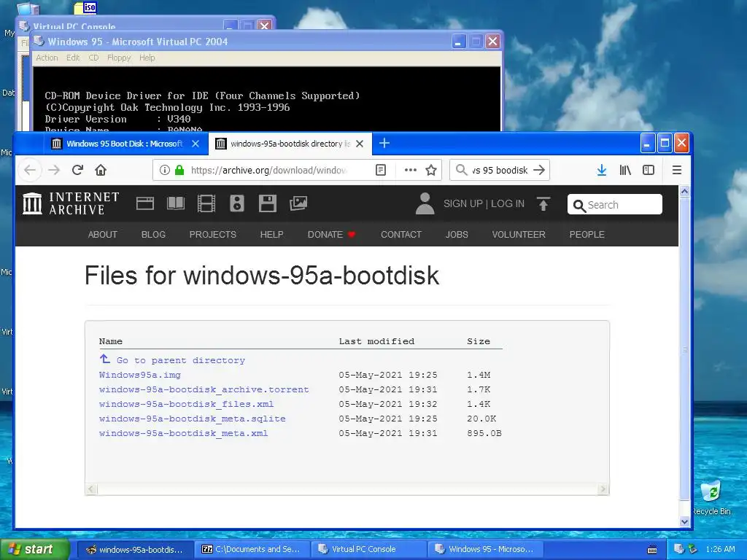747x560 pixels.
Task: Switch to Virtual PC Console taskbar button
Action: click(x=370, y=549)
